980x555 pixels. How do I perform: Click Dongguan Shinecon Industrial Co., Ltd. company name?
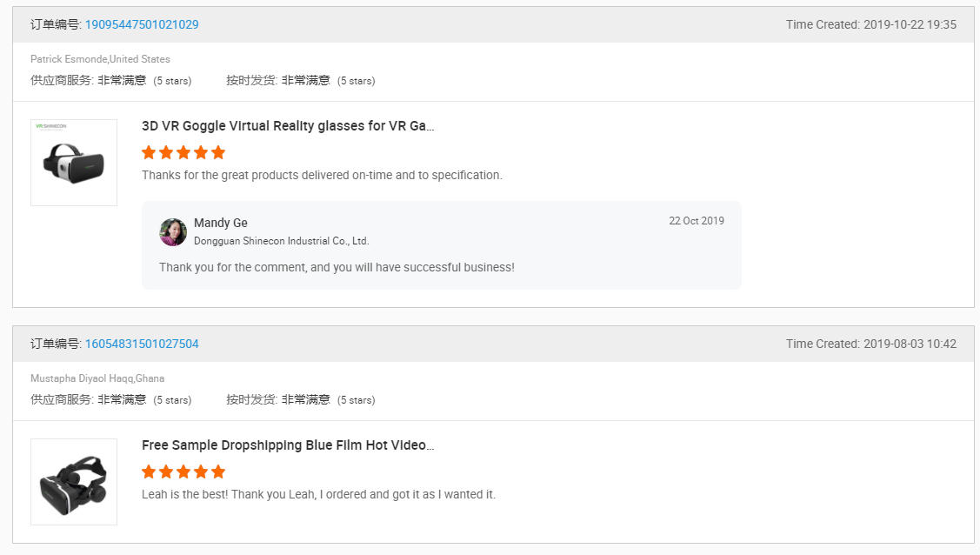pyautogui.click(x=281, y=241)
